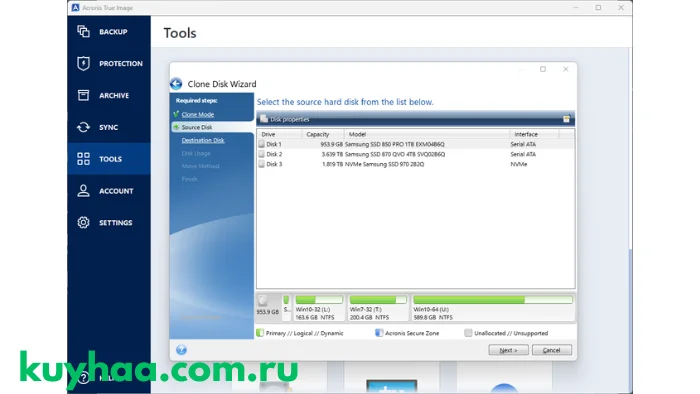The height and width of the screenshot is (394, 700).
Task: Open the Archive box icon
Action: tap(83, 95)
